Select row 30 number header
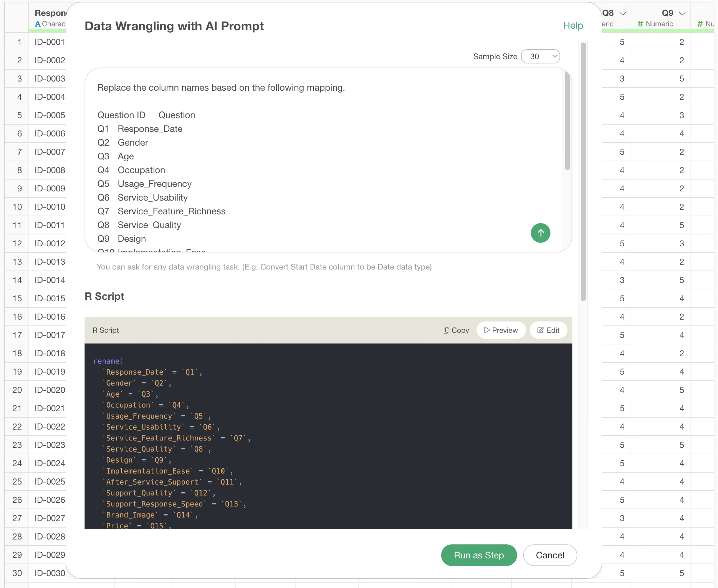Viewport: 718px width, 588px height. tap(17, 573)
